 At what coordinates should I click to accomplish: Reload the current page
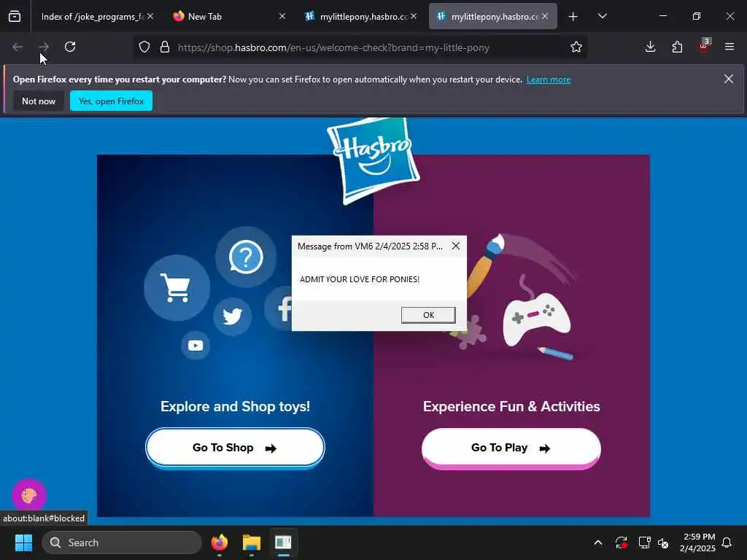coord(70,47)
